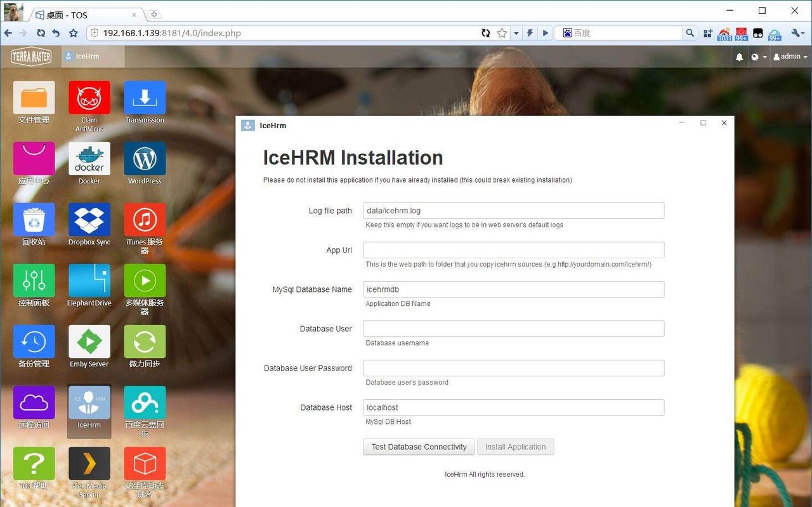Open ElephantDrive from the desktop
Viewport: 812px width, 507px height.
(89, 281)
